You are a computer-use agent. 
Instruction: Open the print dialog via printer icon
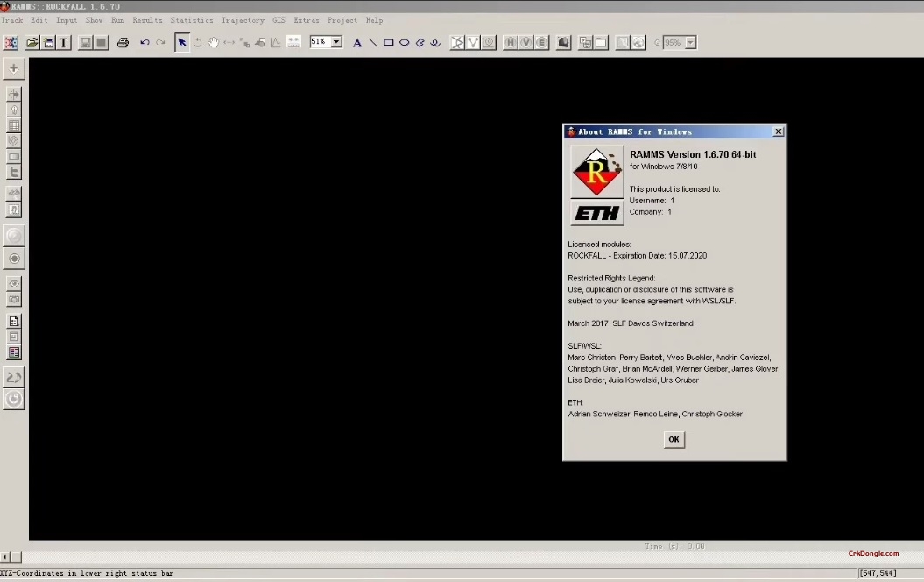pos(123,41)
